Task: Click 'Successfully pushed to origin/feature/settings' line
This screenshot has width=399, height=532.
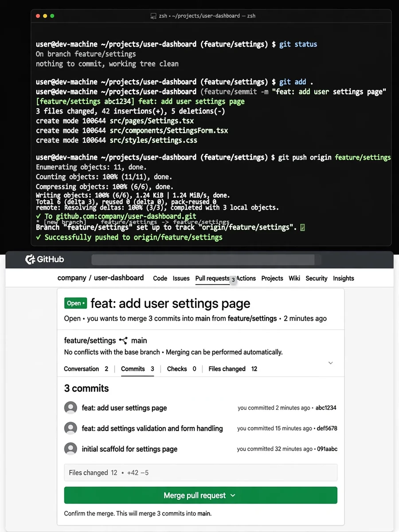Action: tap(129, 237)
